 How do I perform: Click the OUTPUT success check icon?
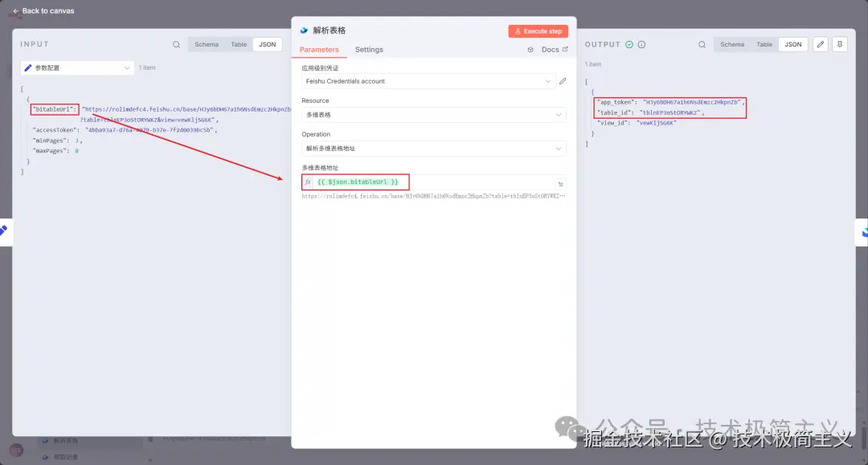coord(629,45)
